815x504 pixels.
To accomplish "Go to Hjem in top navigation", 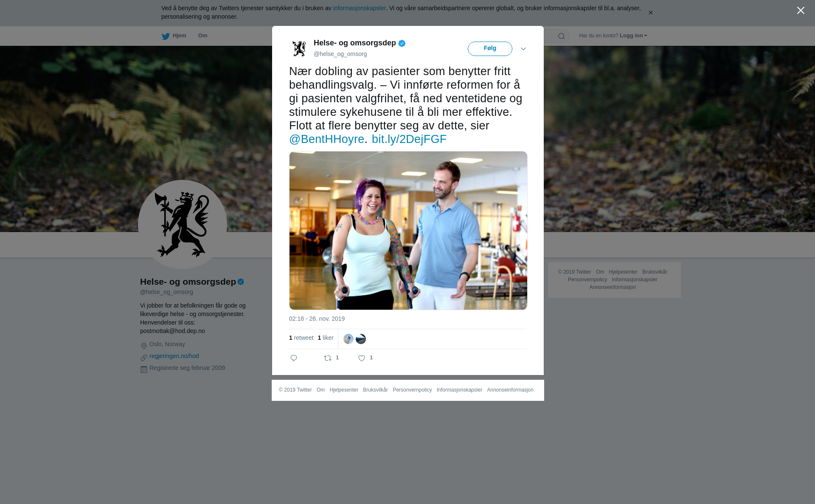I will [179, 36].
